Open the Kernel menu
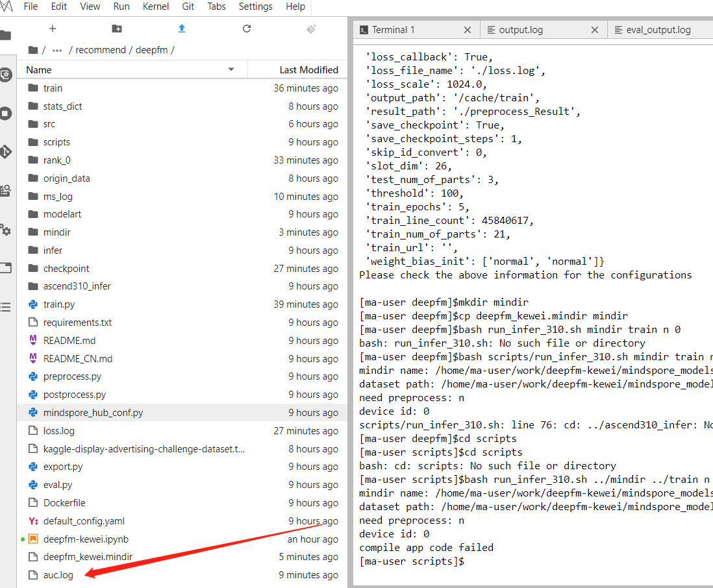This screenshot has height=588, width=713. click(x=155, y=6)
